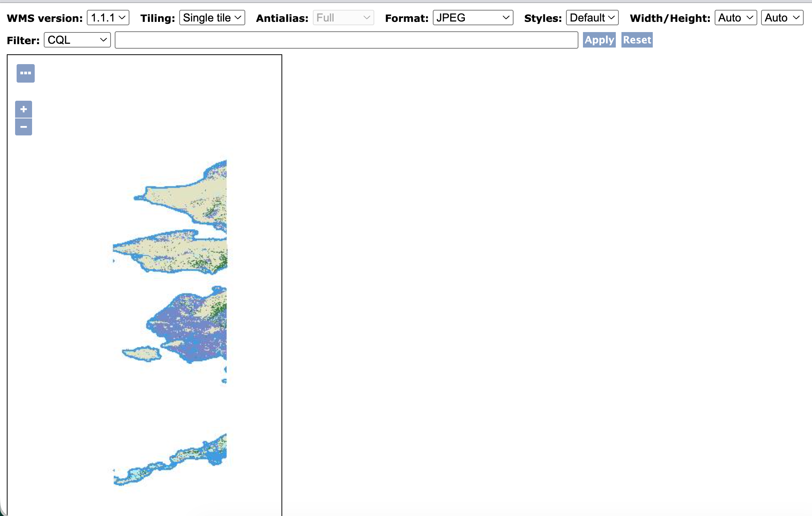Click into the filter expression text field
This screenshot has width=812, height=516.
(346, 40)
